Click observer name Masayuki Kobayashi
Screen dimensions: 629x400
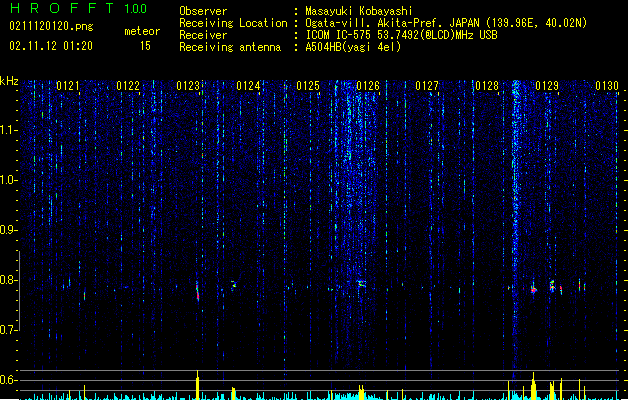359,11
